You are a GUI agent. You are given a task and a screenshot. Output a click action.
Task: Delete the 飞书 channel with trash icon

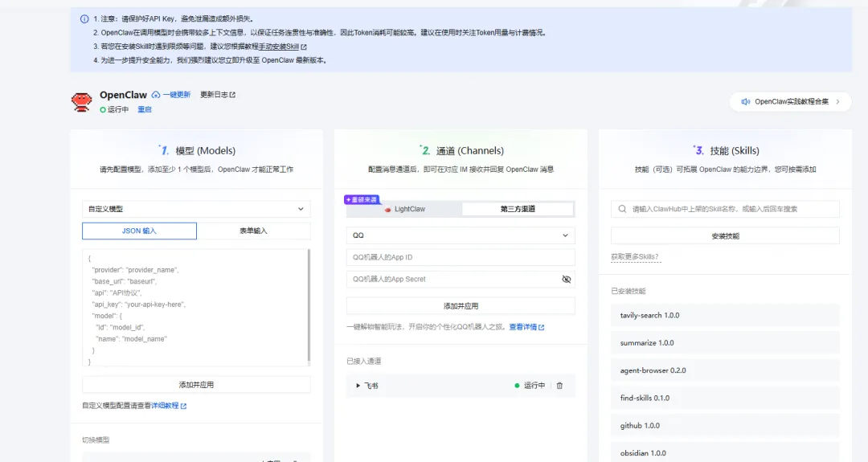pyautogui.click(x=559, y=386)
